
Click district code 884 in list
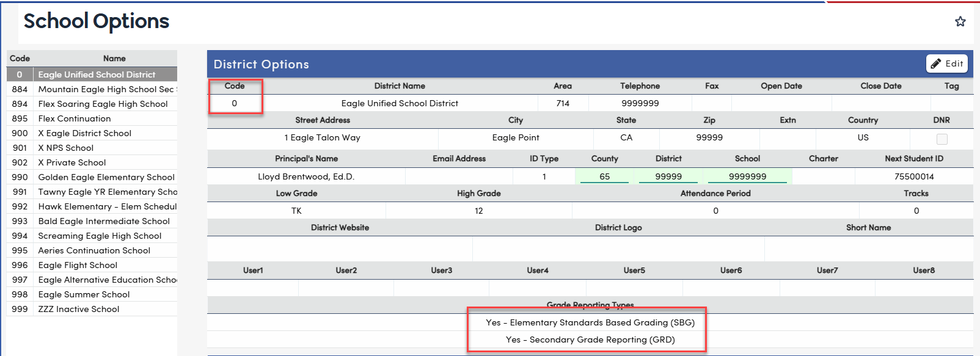20,89
